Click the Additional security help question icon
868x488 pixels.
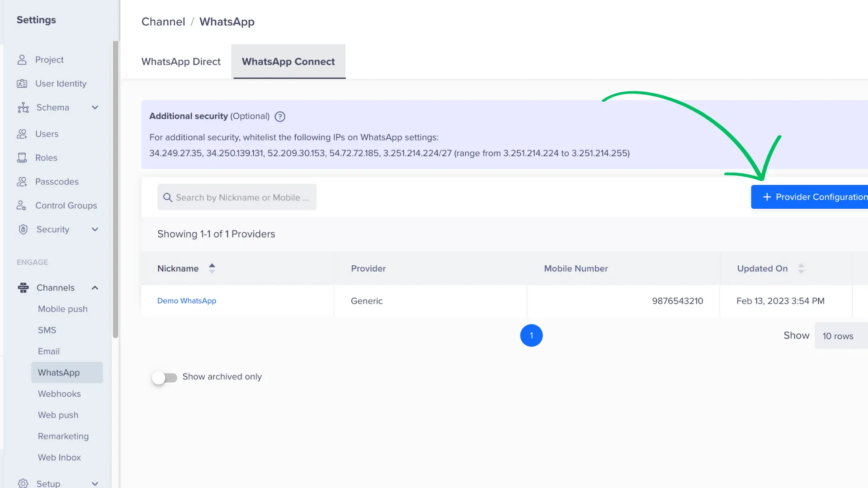(x=280, y=117)
